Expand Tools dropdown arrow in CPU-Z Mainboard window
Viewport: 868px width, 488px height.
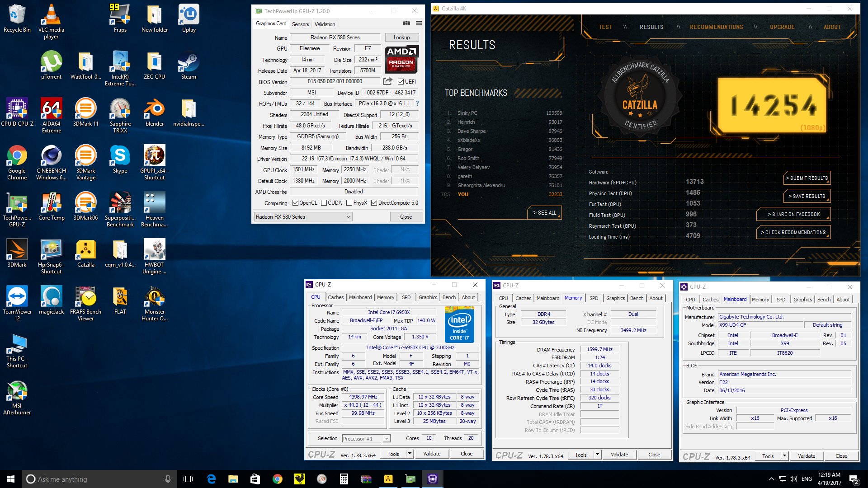pos(784,456)
